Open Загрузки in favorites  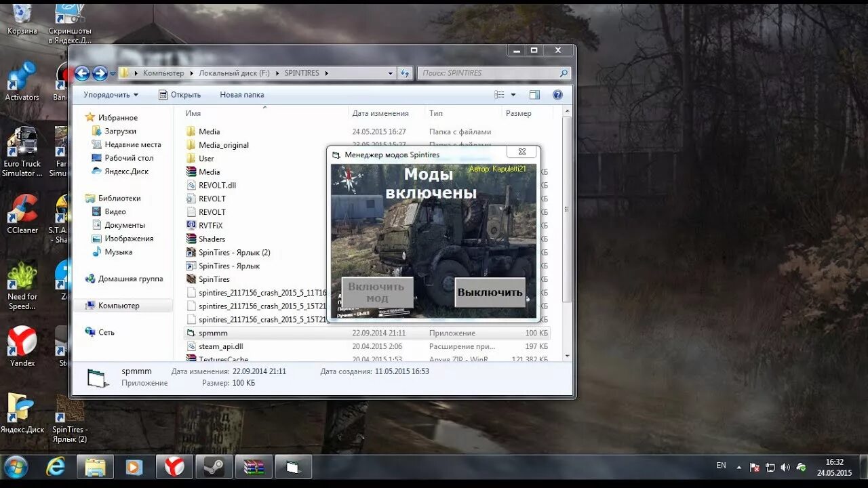[114, 131]
